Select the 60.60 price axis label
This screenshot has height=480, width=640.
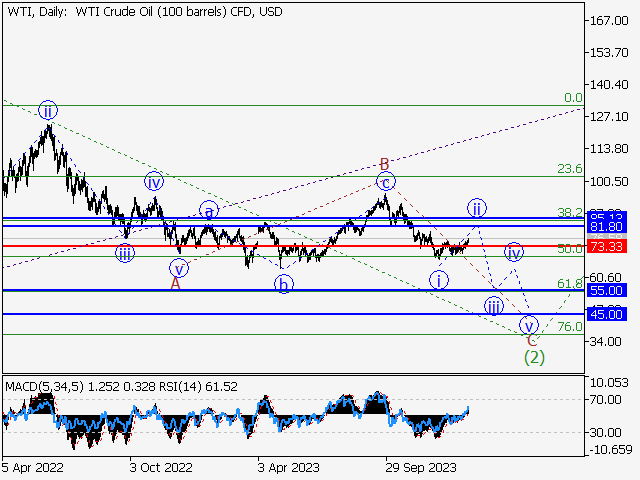click(606, 278)
